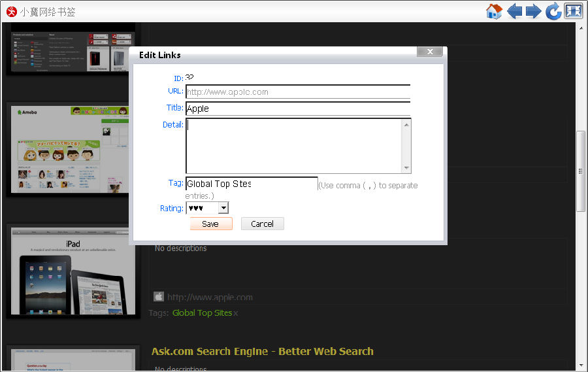Refresh the page using the reload icon
Image resolution: width=588 pixels, height=372 pixels.
tap(553, 11)
